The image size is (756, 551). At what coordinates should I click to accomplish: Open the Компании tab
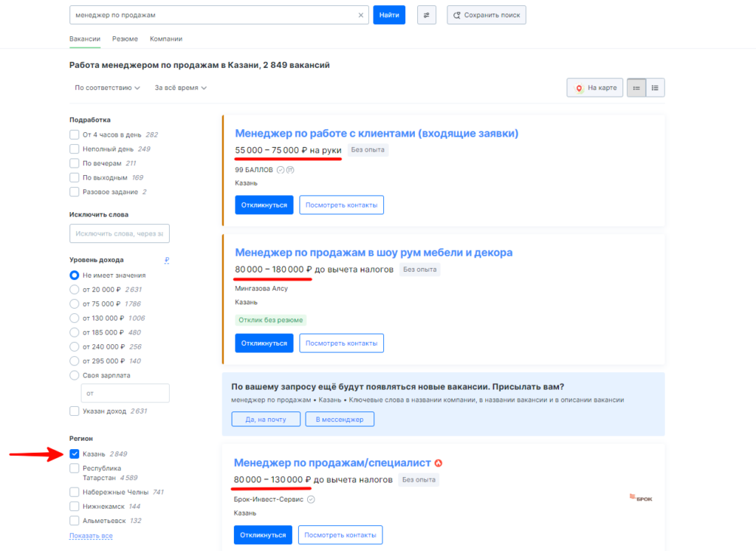click(x=166, y=39)
